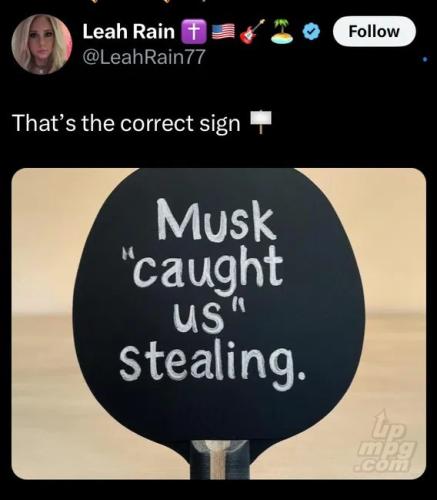The width and height of the screenshot is (437, 500).
Task: Open the attached paddle image
Action: 219,324
